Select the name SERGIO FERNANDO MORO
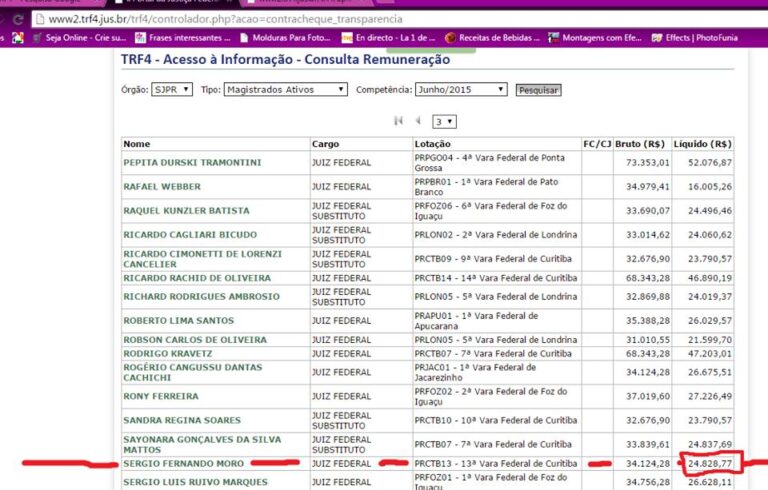 click(x=181, y=463)
